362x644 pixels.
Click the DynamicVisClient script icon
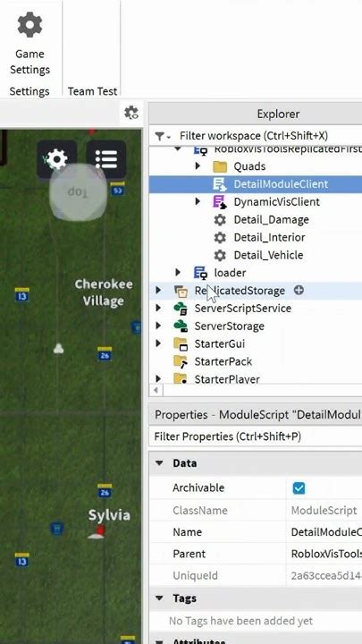[x=220, y=201]
